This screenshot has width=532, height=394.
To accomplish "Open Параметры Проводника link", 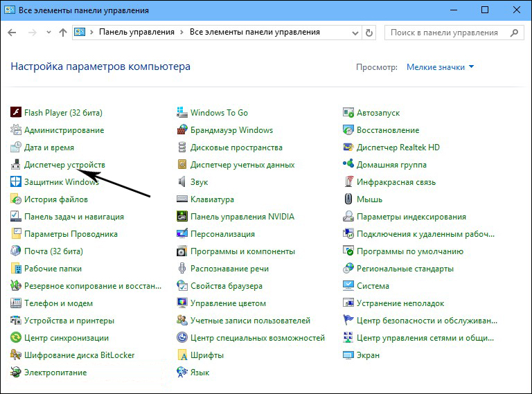I will [x=71, y=234].
